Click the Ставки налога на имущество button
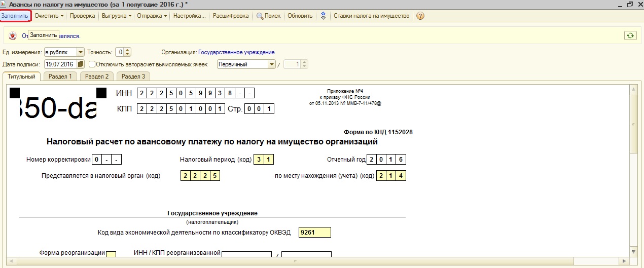 coord(371,16)
